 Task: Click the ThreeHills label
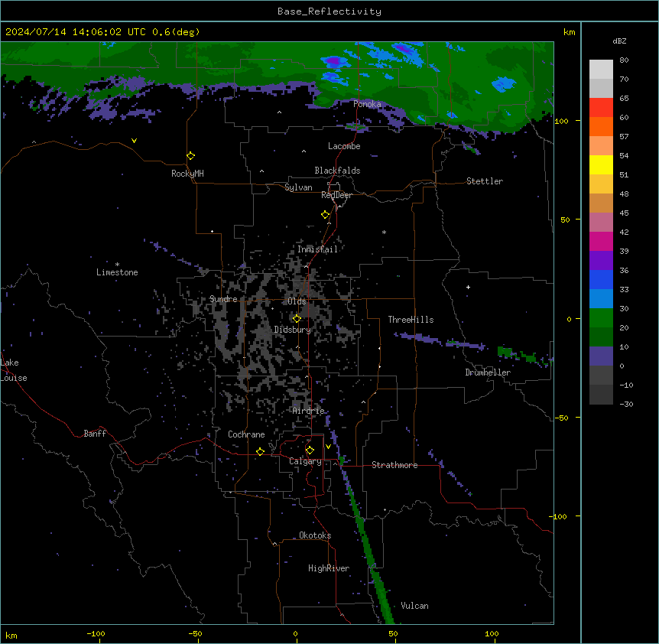point(411,320)
